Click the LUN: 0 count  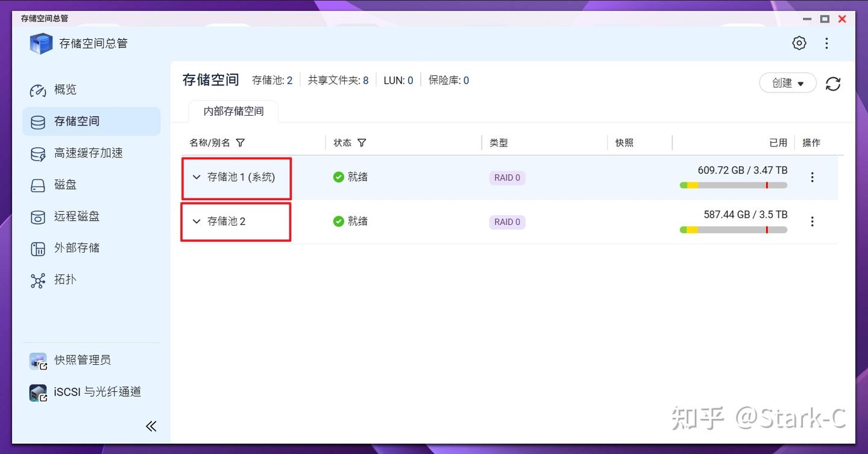(398, 80)
